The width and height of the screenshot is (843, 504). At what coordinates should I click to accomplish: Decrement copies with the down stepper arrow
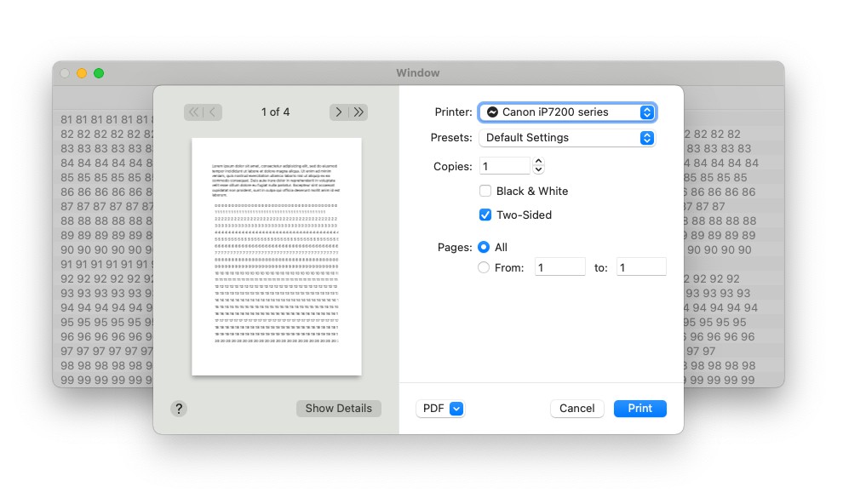coord(539,169)
